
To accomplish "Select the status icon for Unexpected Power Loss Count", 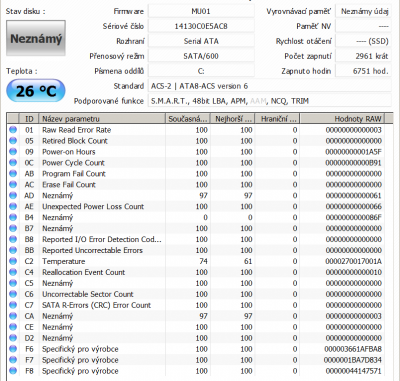I will click(x=13, y=206).
